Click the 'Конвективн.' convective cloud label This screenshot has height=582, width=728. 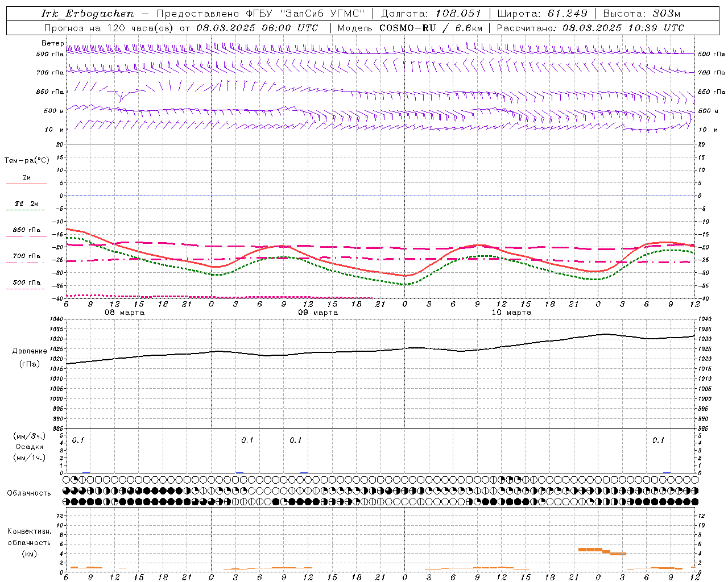[29, 531]
